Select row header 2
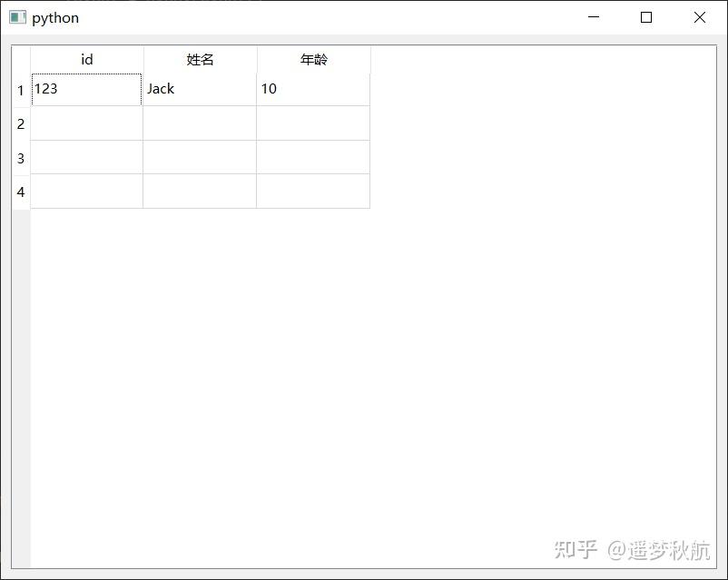The image size is (728, 580). (x=20, y=123)
